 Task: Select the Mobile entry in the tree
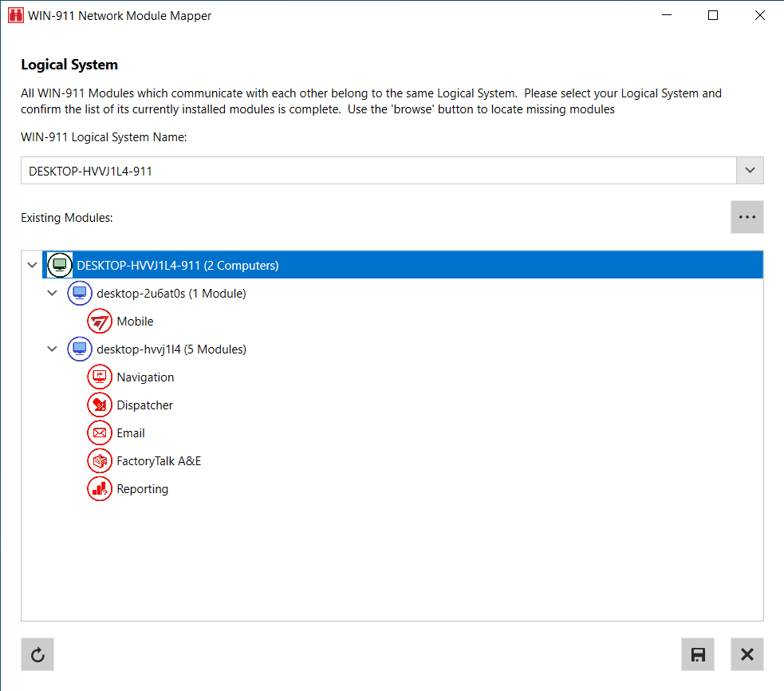click(x=136, y=321)
